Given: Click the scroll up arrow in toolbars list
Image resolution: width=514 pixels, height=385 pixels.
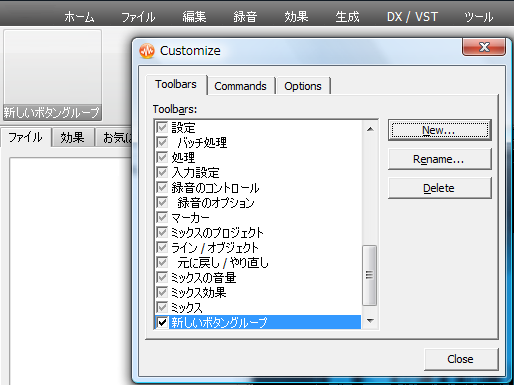Looking at the screenshot, I should [x=370, y=129].
